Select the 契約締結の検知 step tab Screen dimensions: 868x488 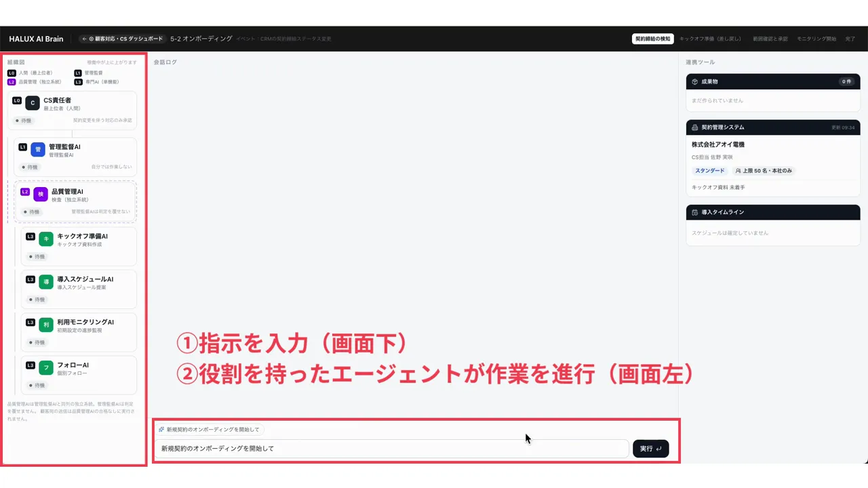click(x=652, y=39)
